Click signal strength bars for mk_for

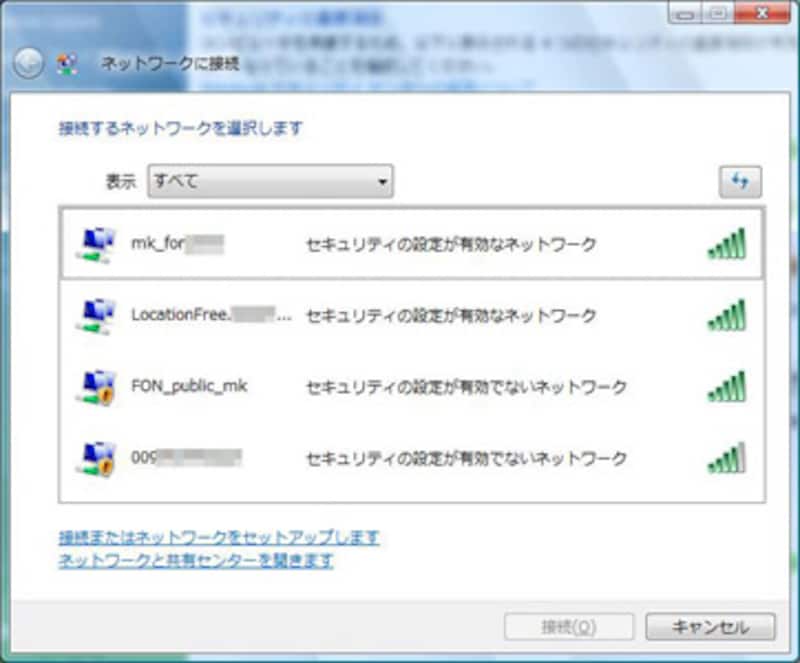pyautogui.click(x=727, y=244)
